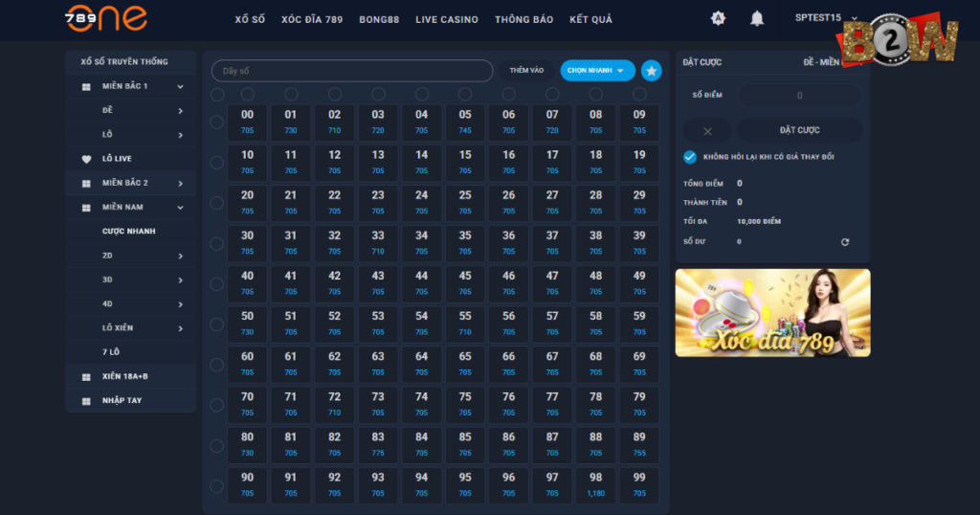Image resolution: width=980 pixels, height=515 pixels.
Task: Open the Thông Báo menu
Action: 523,19
